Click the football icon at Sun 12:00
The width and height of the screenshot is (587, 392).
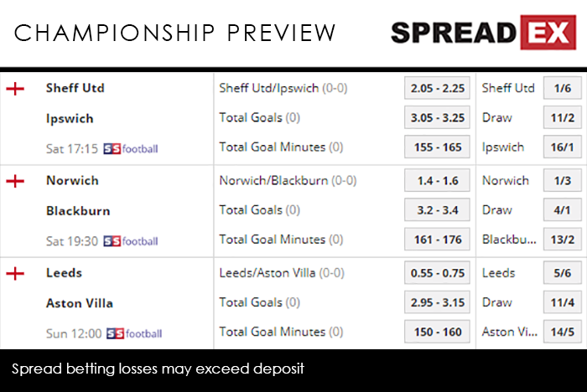(x=132, y=333)
